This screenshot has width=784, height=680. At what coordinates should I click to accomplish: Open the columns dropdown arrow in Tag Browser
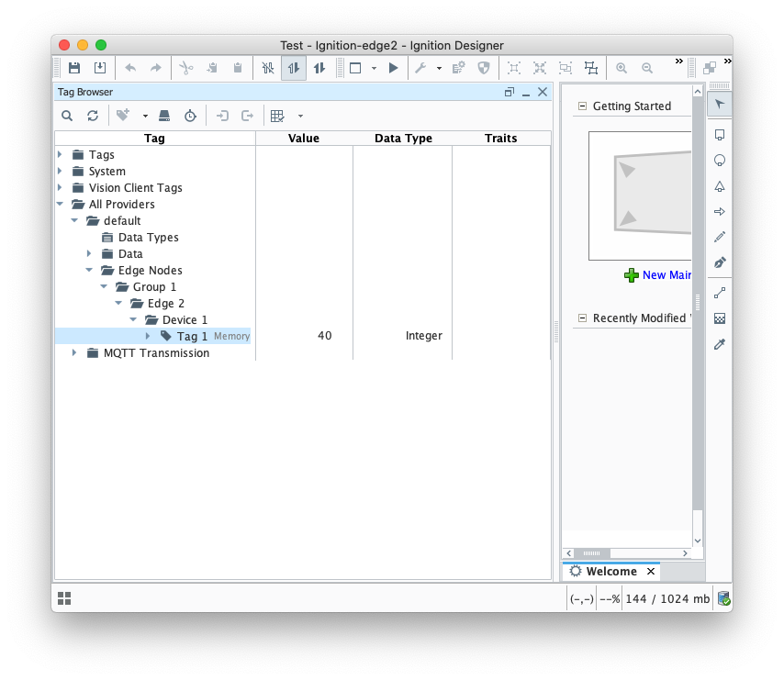click(x=300, y=117)
